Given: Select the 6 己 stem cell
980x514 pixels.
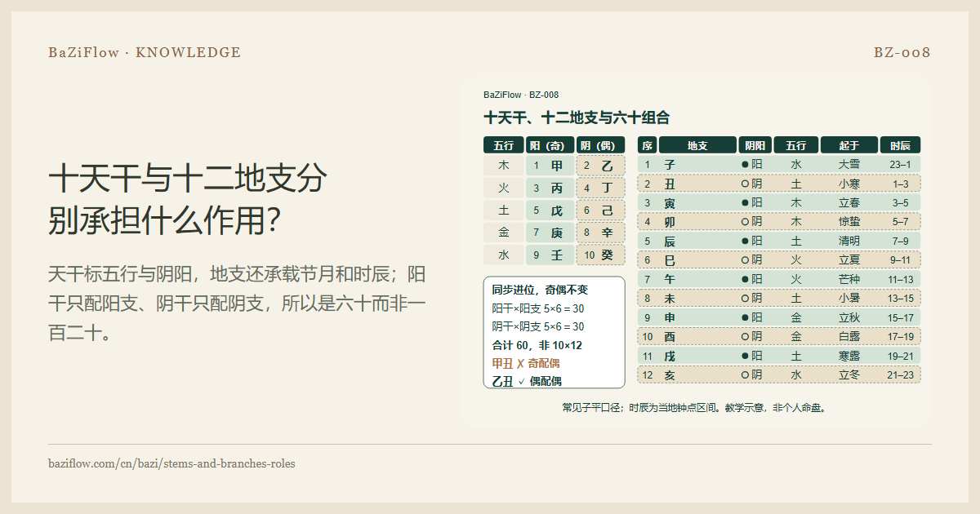Looking at the screenshot, I should [x=600, y=210].
